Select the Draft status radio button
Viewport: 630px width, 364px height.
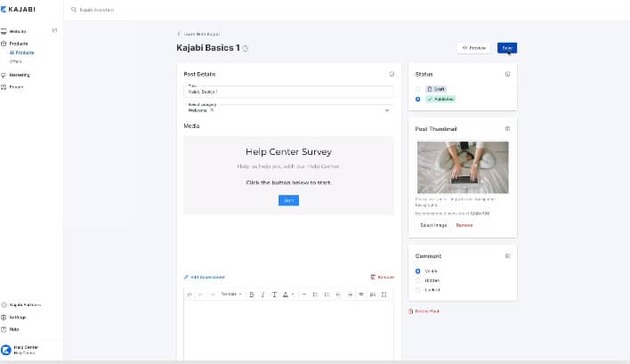tap(418, 89)
